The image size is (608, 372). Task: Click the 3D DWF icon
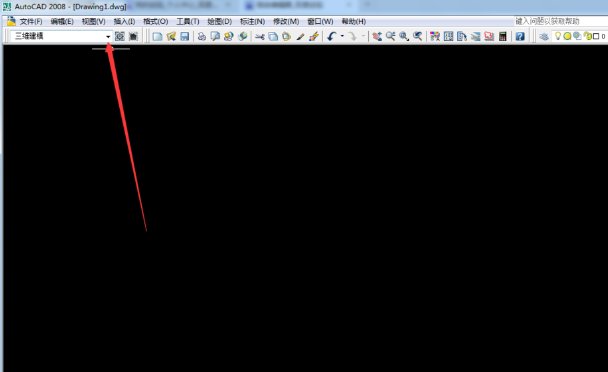pyautogui.click(x=243, y=36)
